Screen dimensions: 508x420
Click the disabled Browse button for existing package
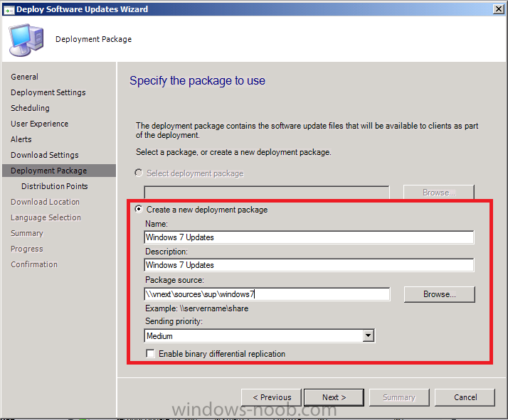tap(439, 193)
